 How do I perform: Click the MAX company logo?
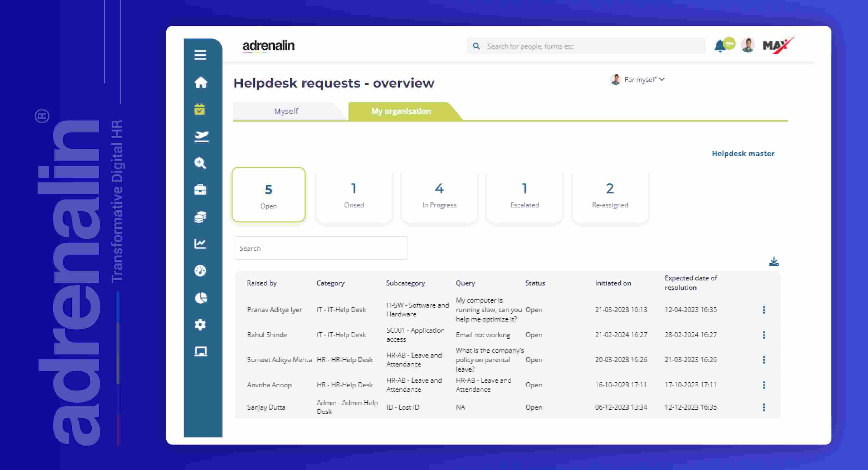778,45
